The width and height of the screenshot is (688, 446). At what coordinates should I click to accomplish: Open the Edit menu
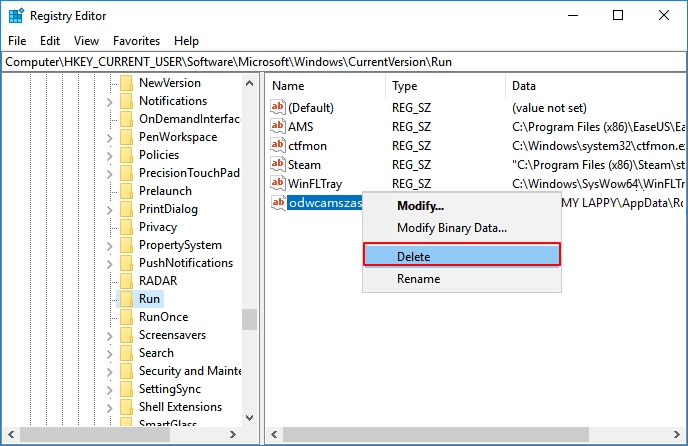pyautogui.click(x=50, y=41)
